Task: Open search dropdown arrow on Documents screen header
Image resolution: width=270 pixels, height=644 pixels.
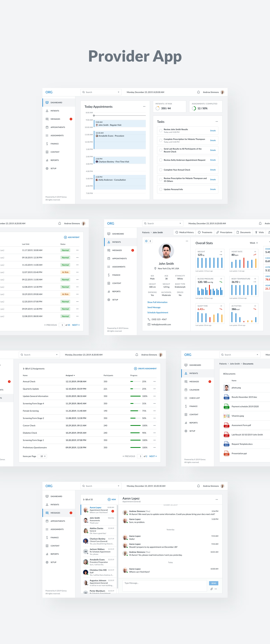Action: [x=257, y=355]
